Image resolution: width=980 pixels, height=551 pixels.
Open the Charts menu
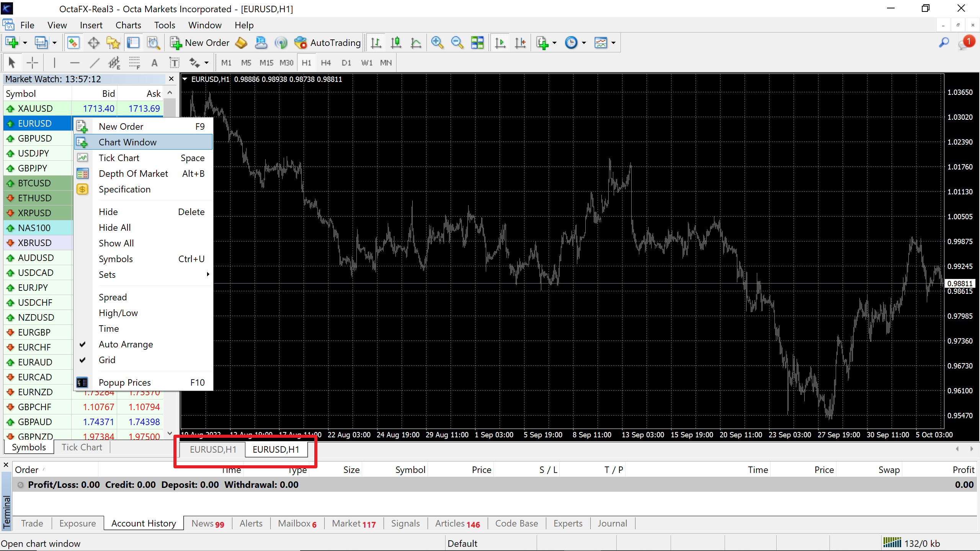[128, 25]
